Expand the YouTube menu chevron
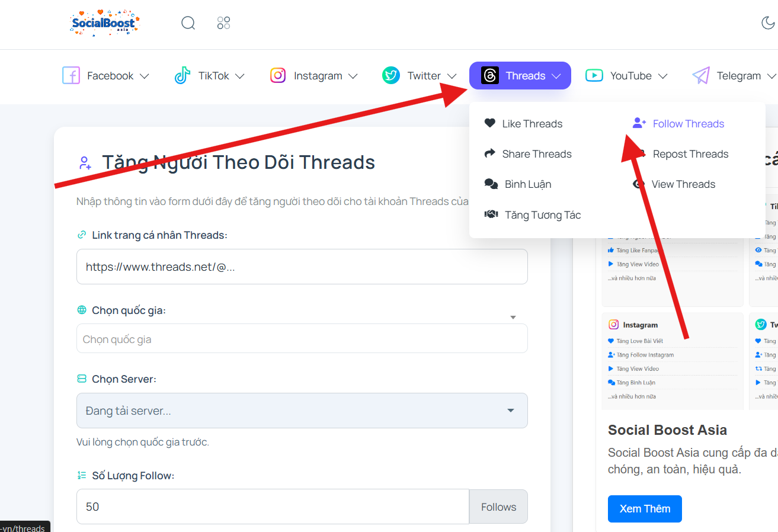This screenshot has height=532, width=778. click(x=662, y=76)
